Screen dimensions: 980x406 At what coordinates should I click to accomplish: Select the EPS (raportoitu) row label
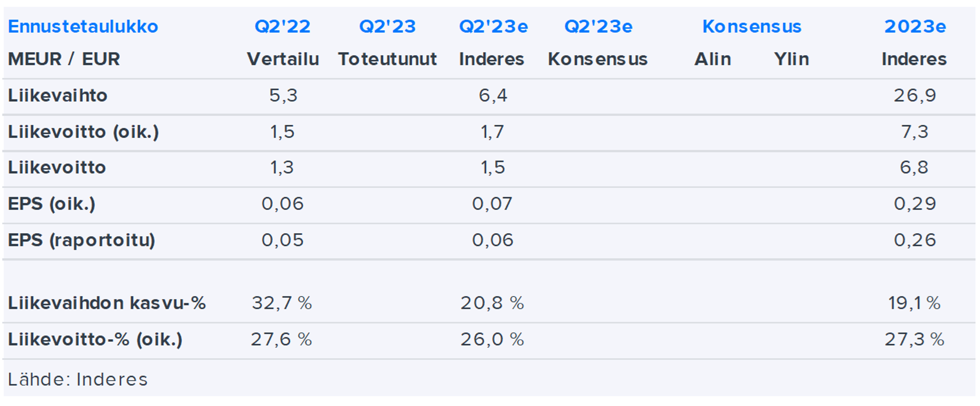coord(81,240)
